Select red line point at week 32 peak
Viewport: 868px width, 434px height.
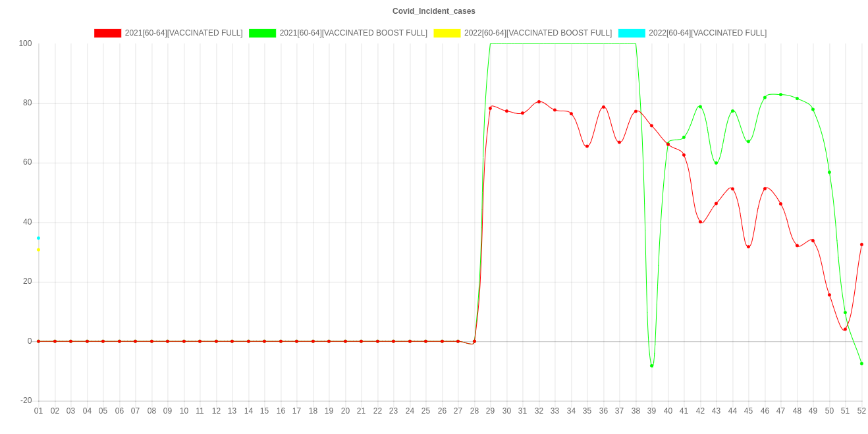pos(539,101)
